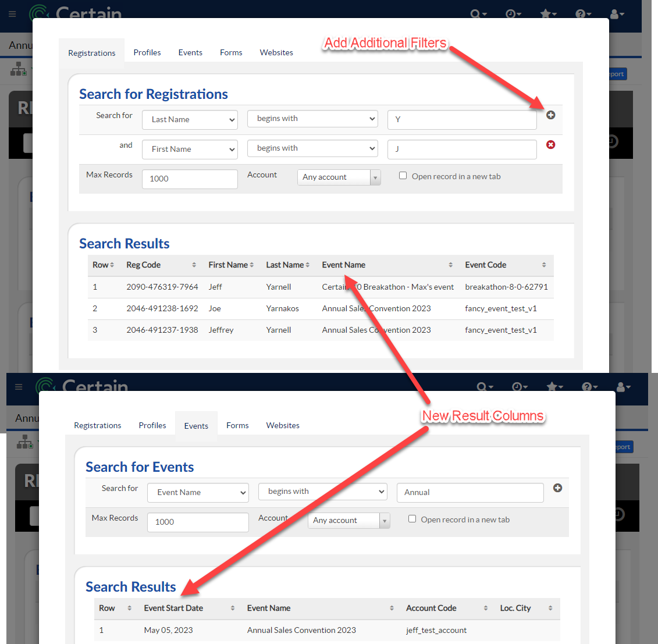The image size is (658, 644).
Task: Open favorites star menu in lower header
Action: pyautogui.click(x=554, y=387)
